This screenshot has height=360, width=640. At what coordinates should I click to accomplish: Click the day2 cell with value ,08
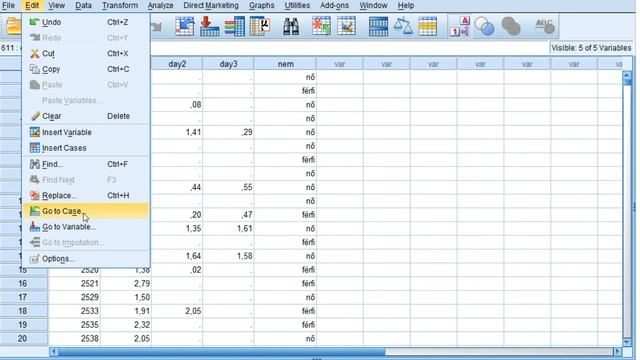(x=177, y=105)
